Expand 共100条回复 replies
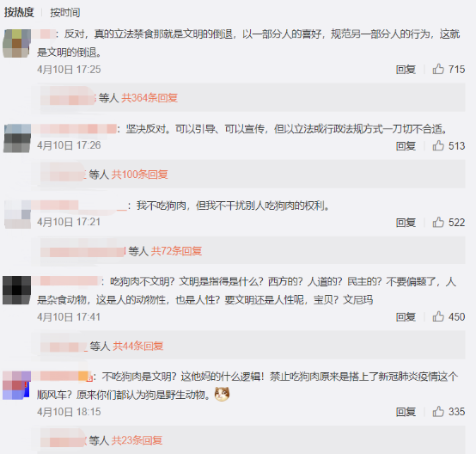The width and height of the screenshot is (476, 454). (140, 175)
